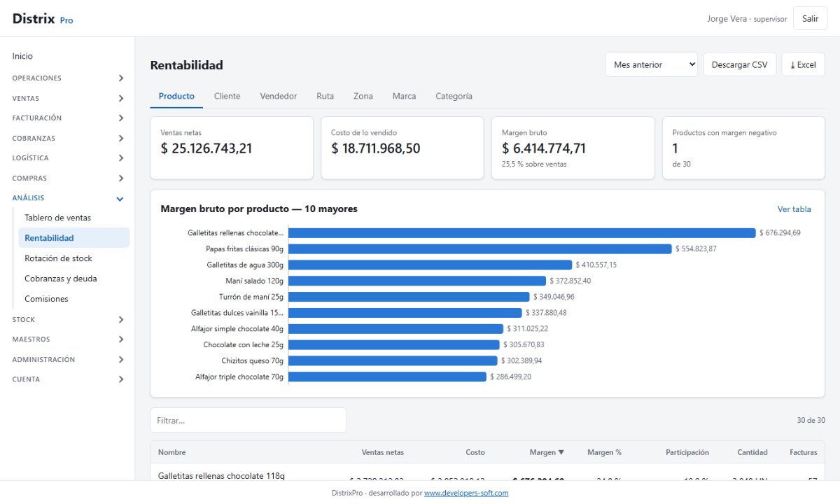Sort by the Costo column header
Viewport: 840px width, 504px height.
475,452
